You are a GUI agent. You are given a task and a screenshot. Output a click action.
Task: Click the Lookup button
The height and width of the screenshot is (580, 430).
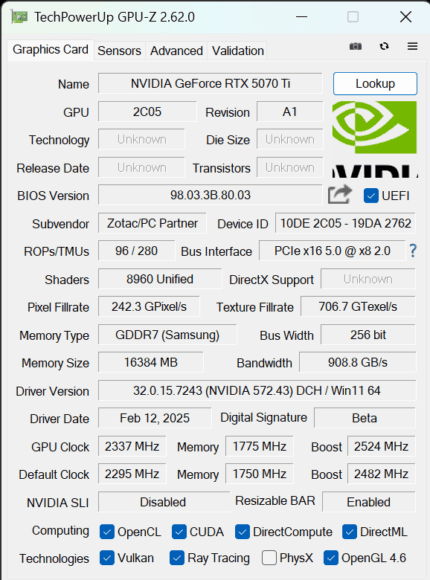coord(375,84)
